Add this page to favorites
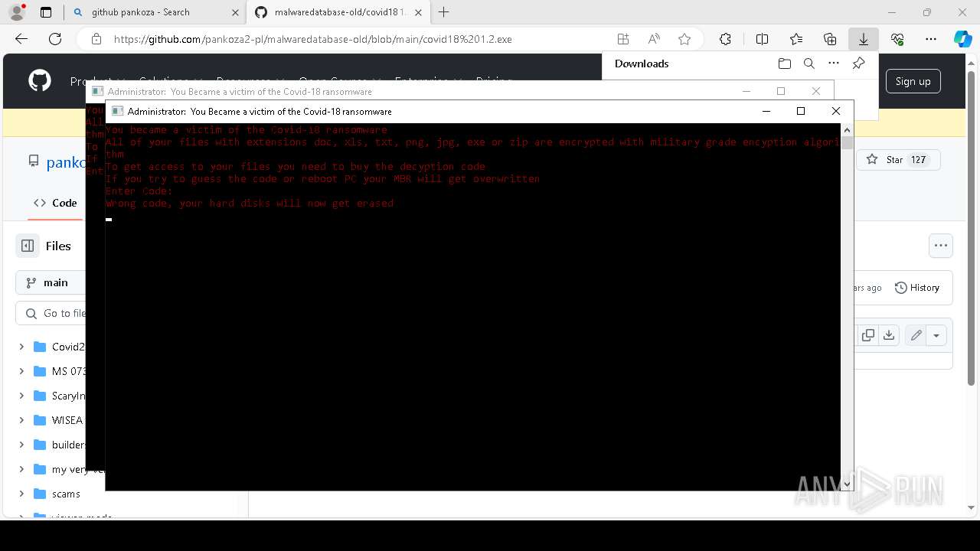Viewport: 980px width, 551px height. tap(684, 39)
